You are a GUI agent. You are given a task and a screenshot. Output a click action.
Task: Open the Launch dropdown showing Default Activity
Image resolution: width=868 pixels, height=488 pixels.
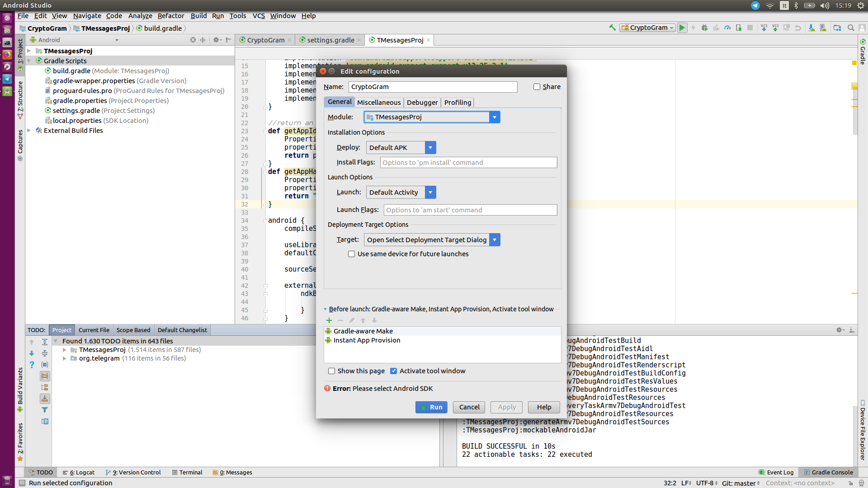(430, 192)
